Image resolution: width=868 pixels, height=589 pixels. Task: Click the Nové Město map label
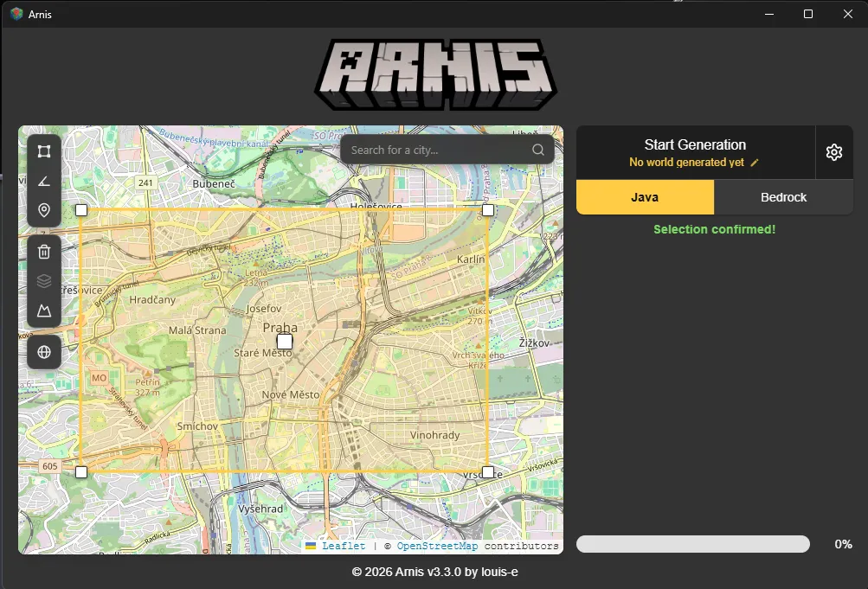291,394
